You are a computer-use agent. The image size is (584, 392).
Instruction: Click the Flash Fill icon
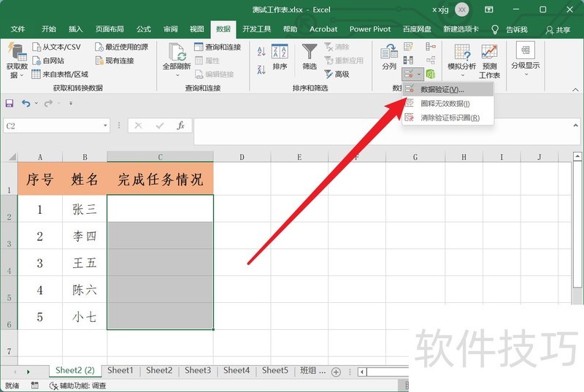pos(408,47)
